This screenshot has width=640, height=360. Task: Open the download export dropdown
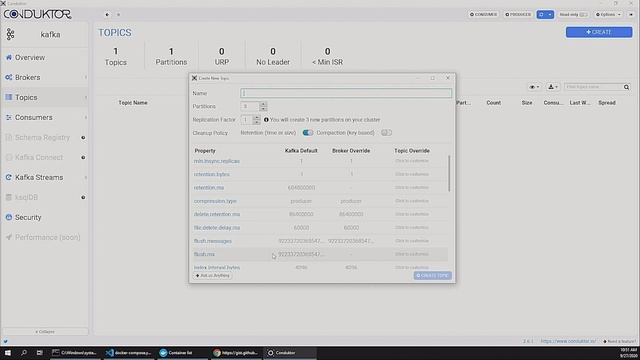coord(553,87)
